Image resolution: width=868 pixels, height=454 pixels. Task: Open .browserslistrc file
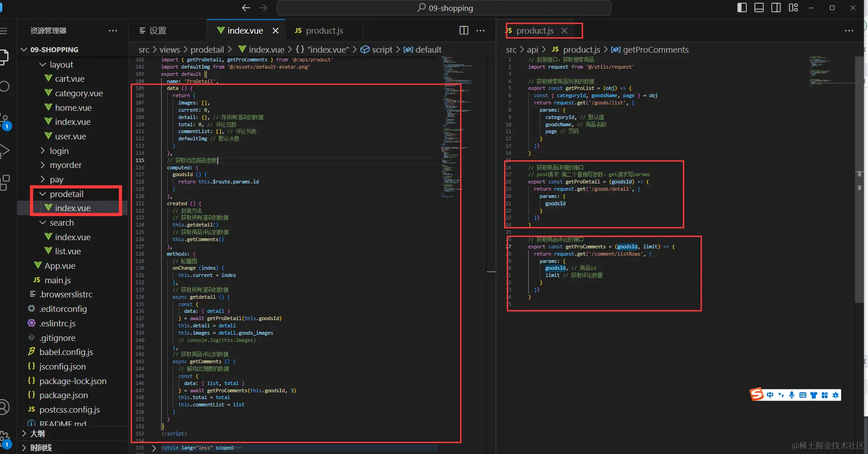coord(66,294)
